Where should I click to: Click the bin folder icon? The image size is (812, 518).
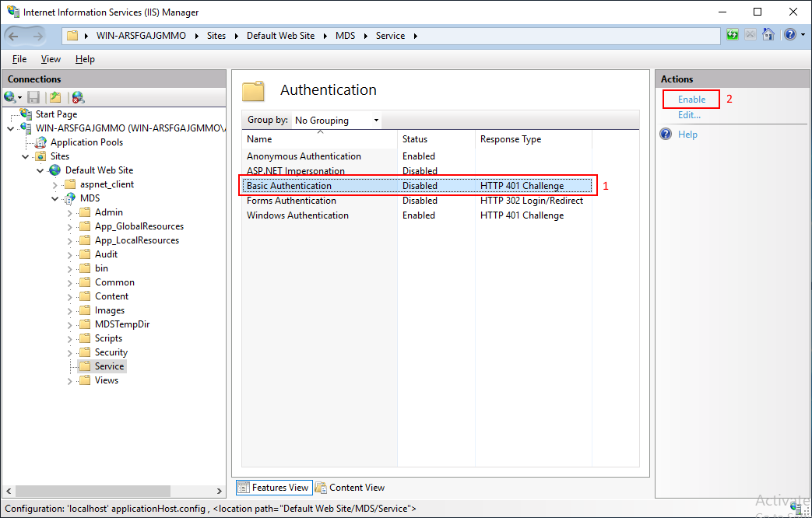point(84,268)
